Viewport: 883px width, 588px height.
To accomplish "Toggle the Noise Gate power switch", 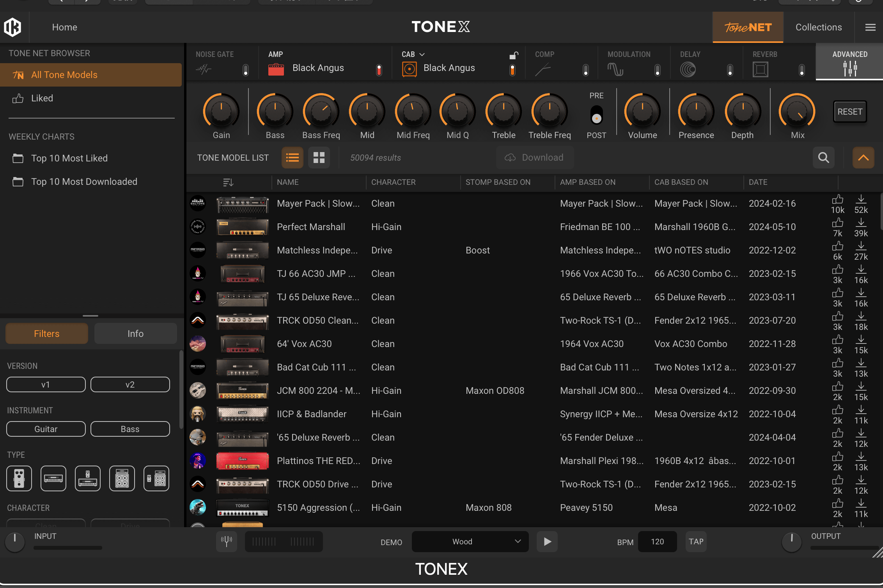I will pyautogui.click(x=246, y=70).
